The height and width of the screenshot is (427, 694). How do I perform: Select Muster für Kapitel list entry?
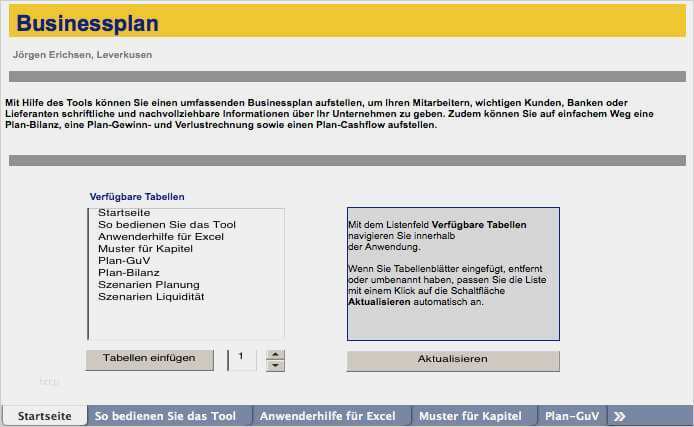click(147, 249)
